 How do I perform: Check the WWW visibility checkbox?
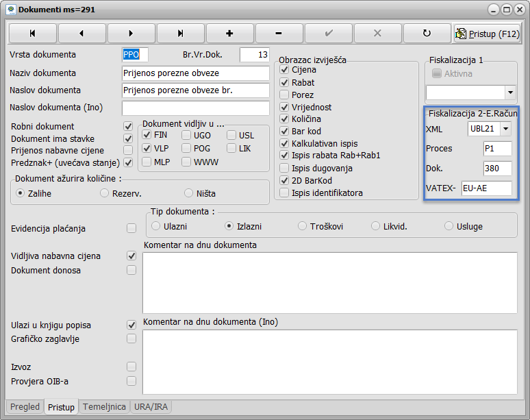point(186,162)
